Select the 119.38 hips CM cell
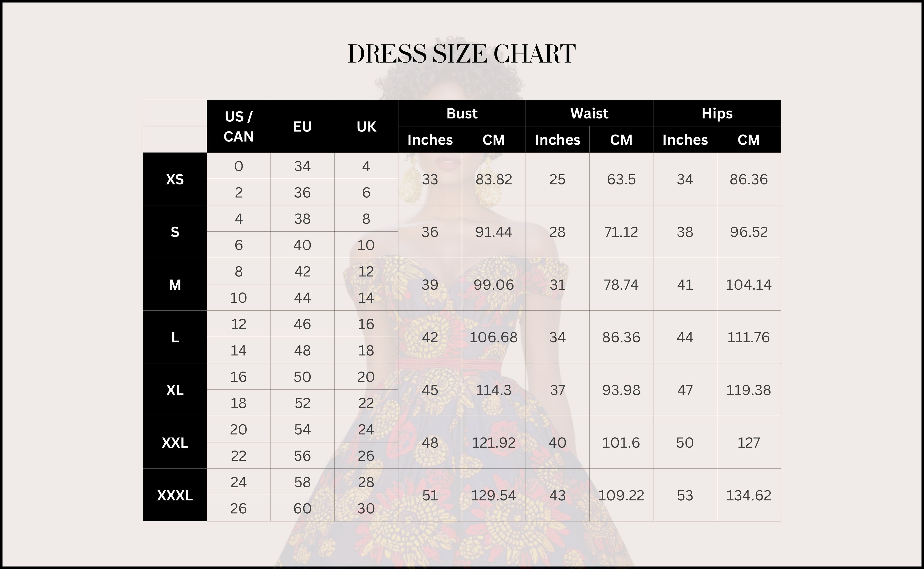 (748, 390)
